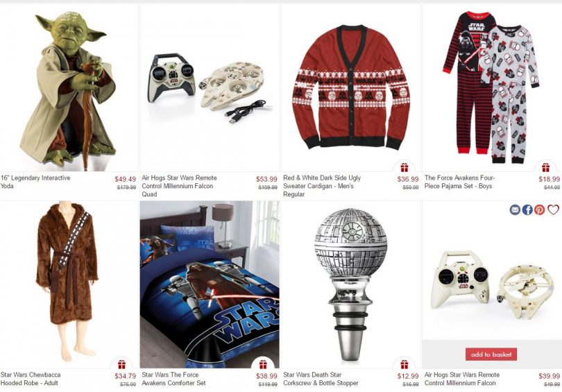Pin the product via Pinterest icon
The width and height of the screenshot is (562, 392).
tap(539, 210)
